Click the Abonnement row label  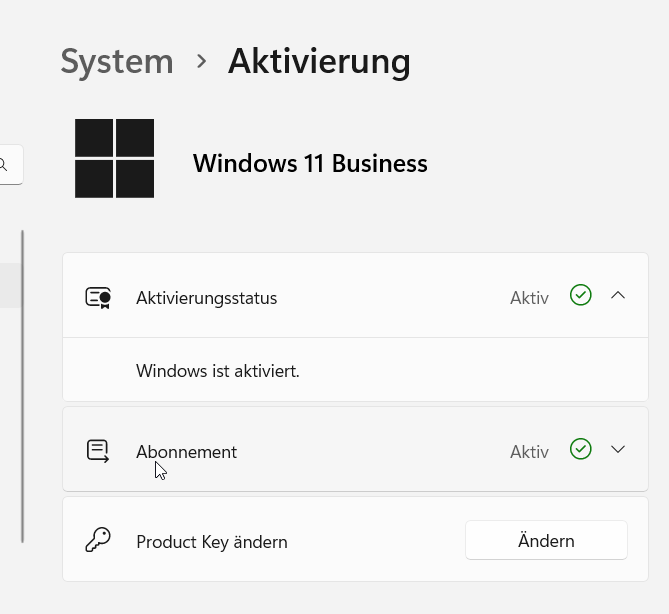(x=186, y=452)
